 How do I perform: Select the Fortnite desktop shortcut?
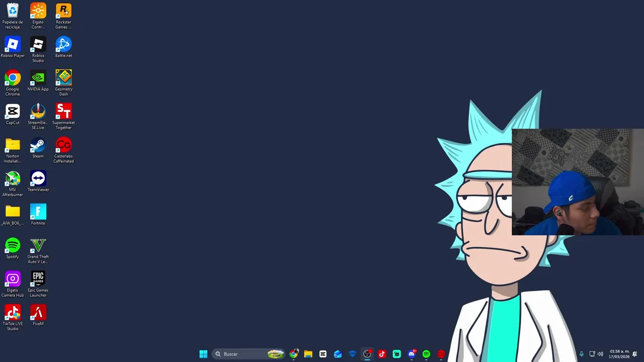tap(38, 215)
